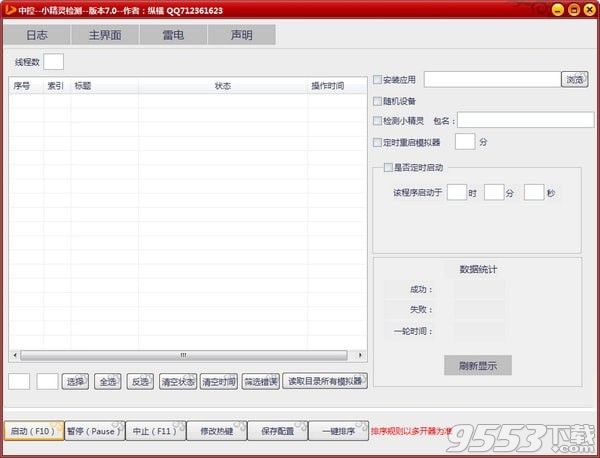
Task: Click the first range input below list
Action: [x=19, y=381]
